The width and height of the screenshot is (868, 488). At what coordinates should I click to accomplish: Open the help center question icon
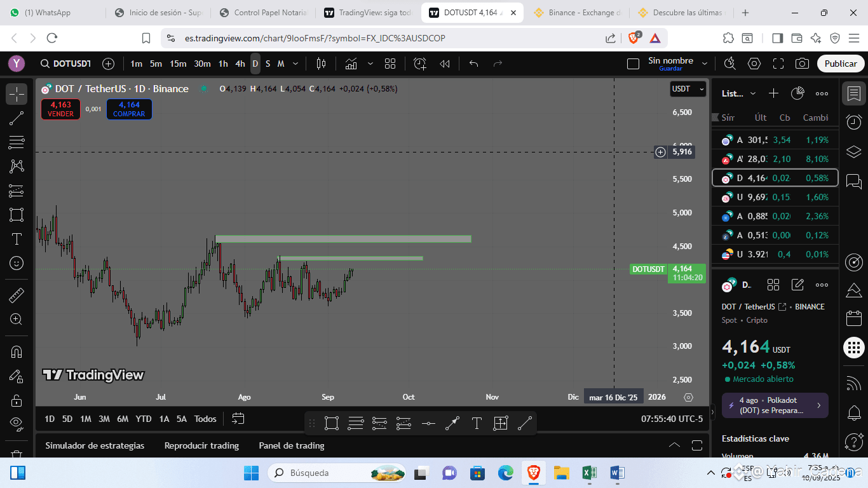coord(854,441)
